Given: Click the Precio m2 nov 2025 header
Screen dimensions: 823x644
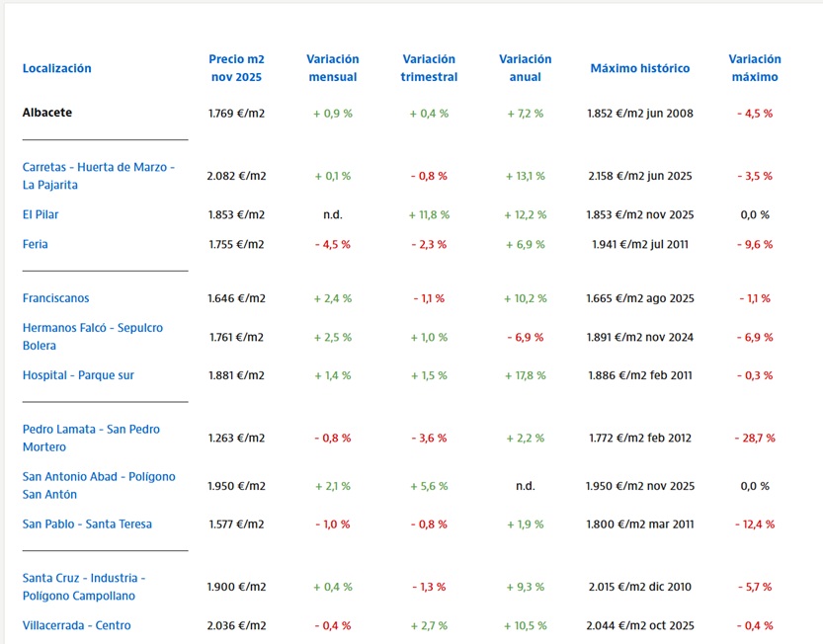Looking at the screenshot, I should click(x=236, y=68).
